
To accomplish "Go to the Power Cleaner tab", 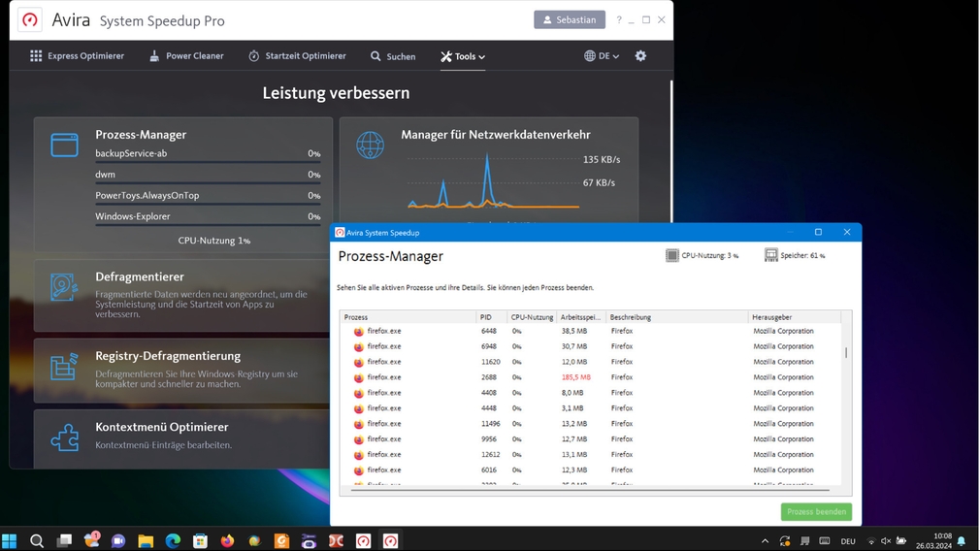I will (x=185, y=56).
